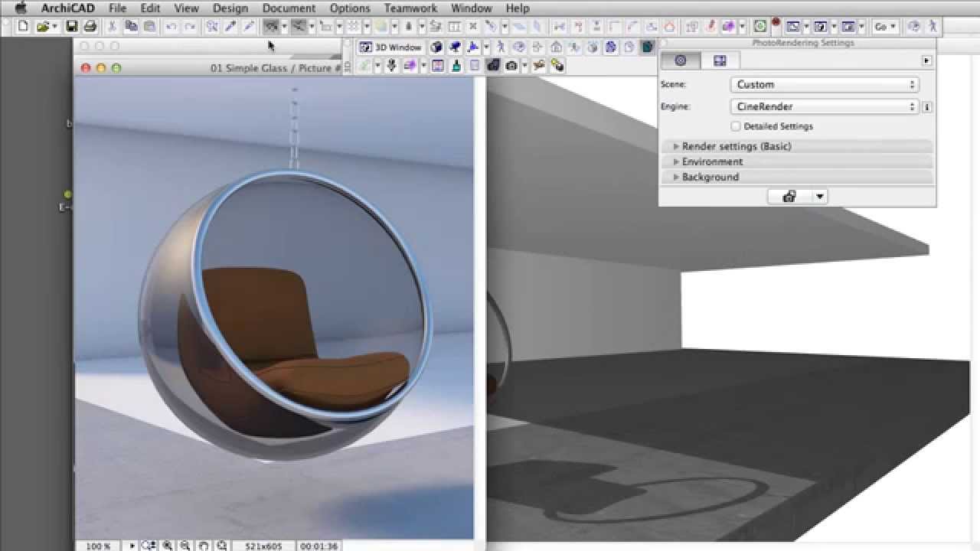Screen dimensions: 980x551
Task: Click the walking figure icon at the toolbar's far right
Action: pyautogui.click(x=933, y=26)
